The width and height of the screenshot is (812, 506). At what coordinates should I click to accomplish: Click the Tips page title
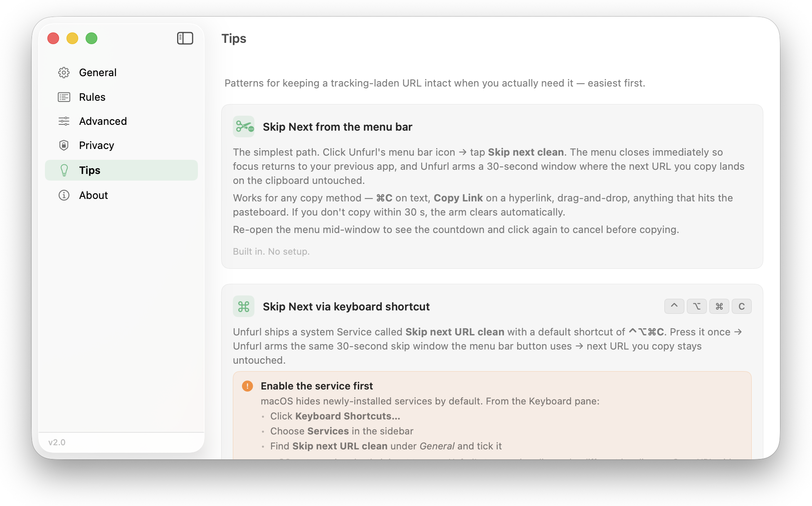click(x=234, y=39)
